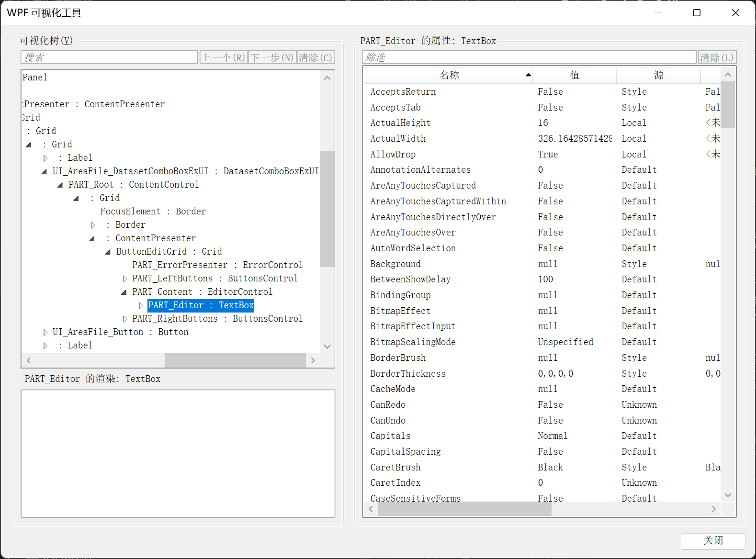Click the tree scroll-up arrow
The height and width of the screenshot is (559, 756).
tap(327, 78)
